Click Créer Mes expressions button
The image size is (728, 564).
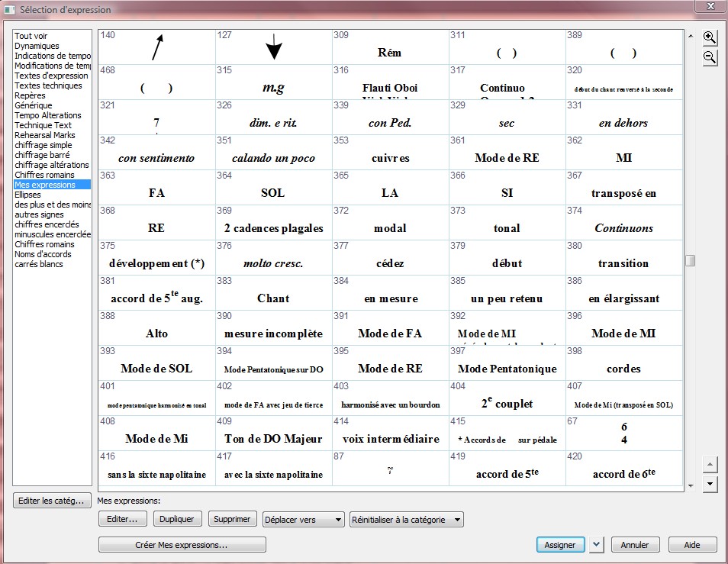(182, 545)
